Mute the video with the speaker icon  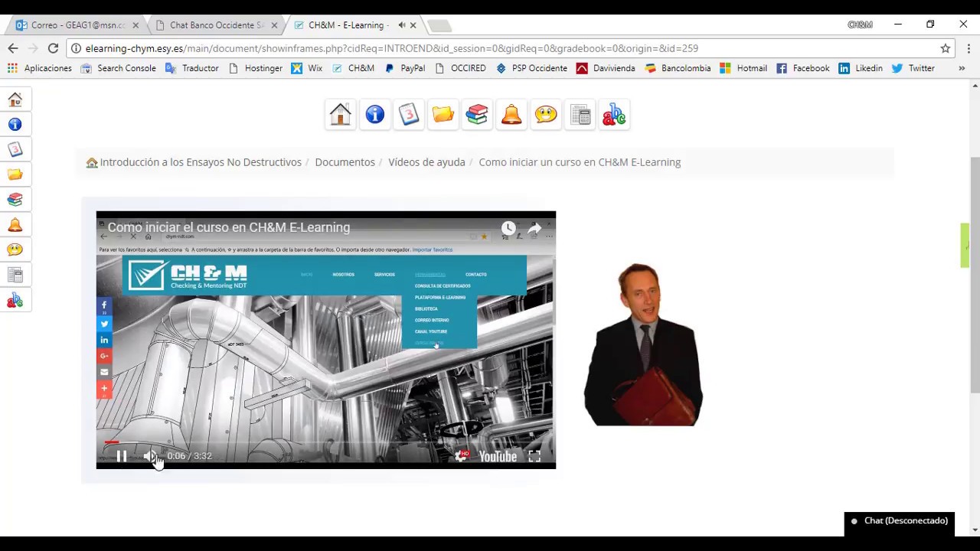[149, 456]
